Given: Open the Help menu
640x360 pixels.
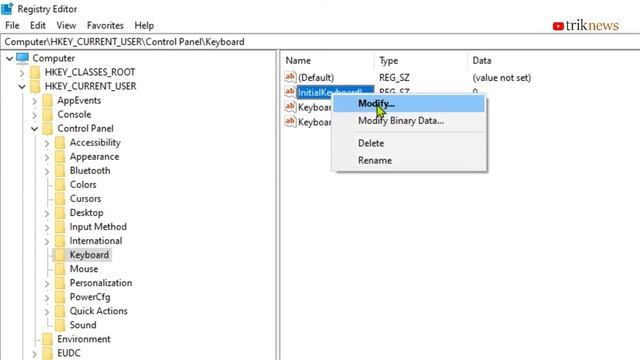Looking at the screenshot, I should (x=144, y=25).
